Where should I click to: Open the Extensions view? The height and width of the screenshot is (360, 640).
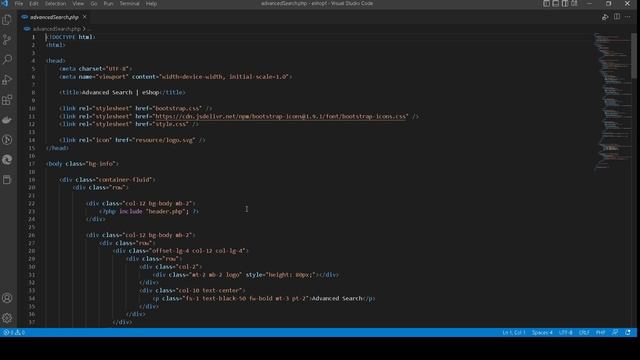[7, 100]
